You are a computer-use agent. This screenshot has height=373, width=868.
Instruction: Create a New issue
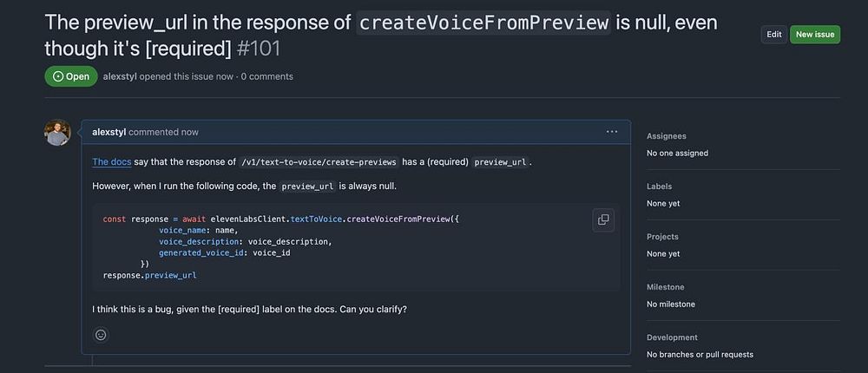pos(815,35)
